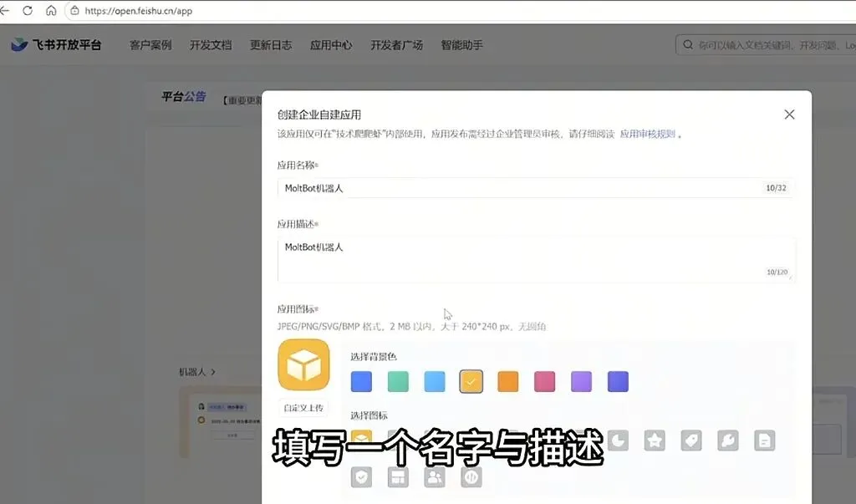Choose the purple background color
Viewport: 856px width, 504px height.
tap(581, 382)
